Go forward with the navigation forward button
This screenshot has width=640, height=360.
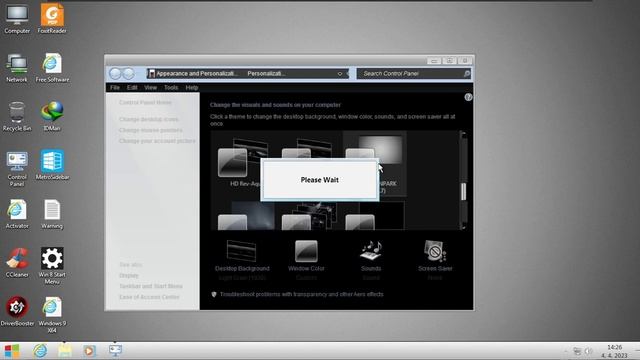click(x=129, y=73)
